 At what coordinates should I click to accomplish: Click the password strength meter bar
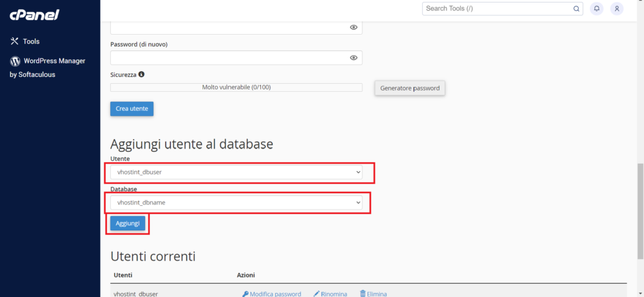click(x=236, y=87)
